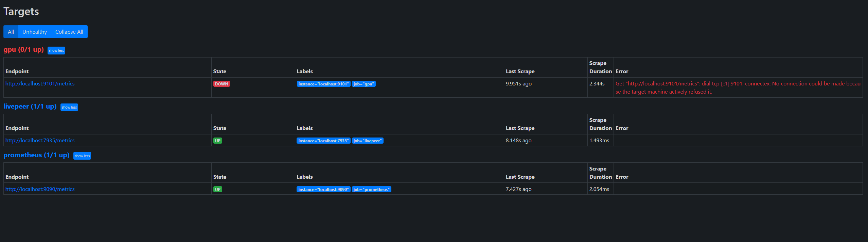Collapse gpu group with show less
The width and height of the screenshot is (868, 242).
[56, 50]
